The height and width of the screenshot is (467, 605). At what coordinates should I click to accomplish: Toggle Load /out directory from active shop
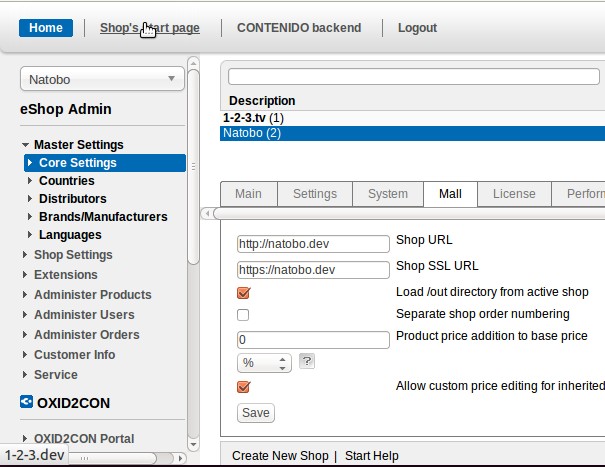click(243, 293)
